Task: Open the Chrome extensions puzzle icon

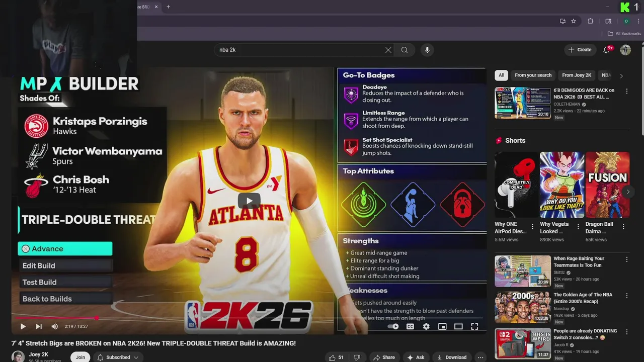Action: coord(591,21)
